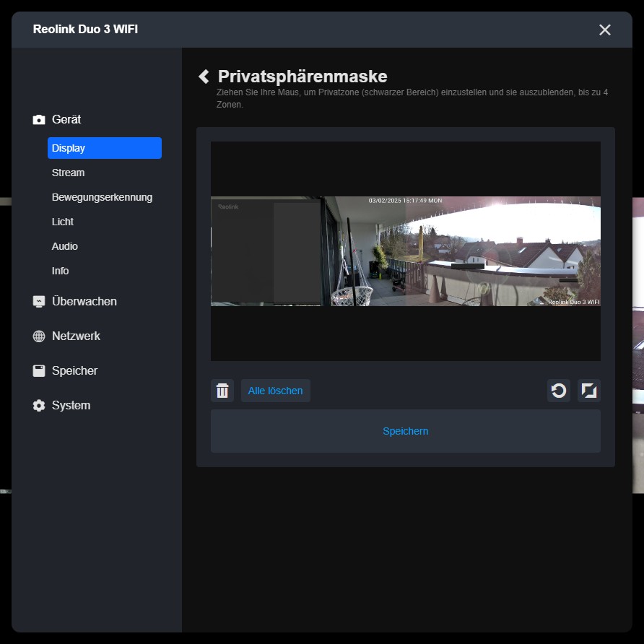Close the Reolink Duo 3 WIFI dialog
The height and width of the screenshot is (644, 644).
click(605, 30)
